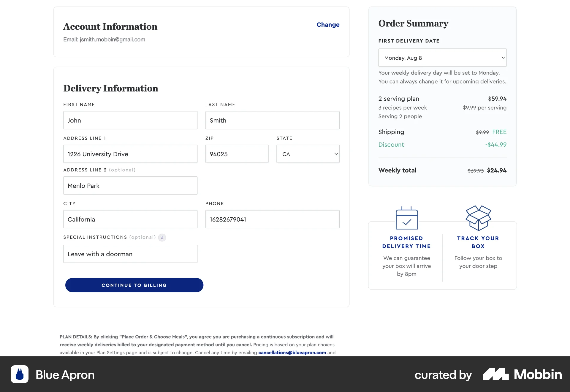Click the calendar icon above Promised Delivery Time

point(406,218)
